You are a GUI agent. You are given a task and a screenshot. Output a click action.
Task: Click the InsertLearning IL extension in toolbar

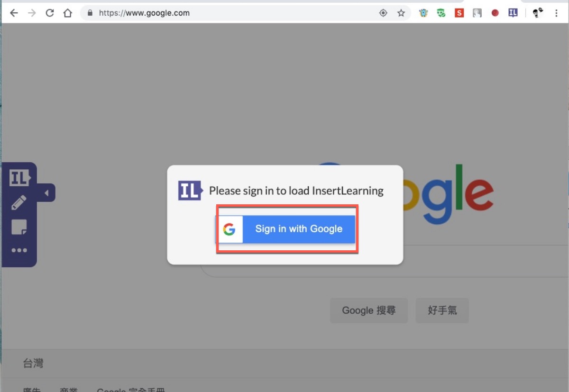coord(513,13)
